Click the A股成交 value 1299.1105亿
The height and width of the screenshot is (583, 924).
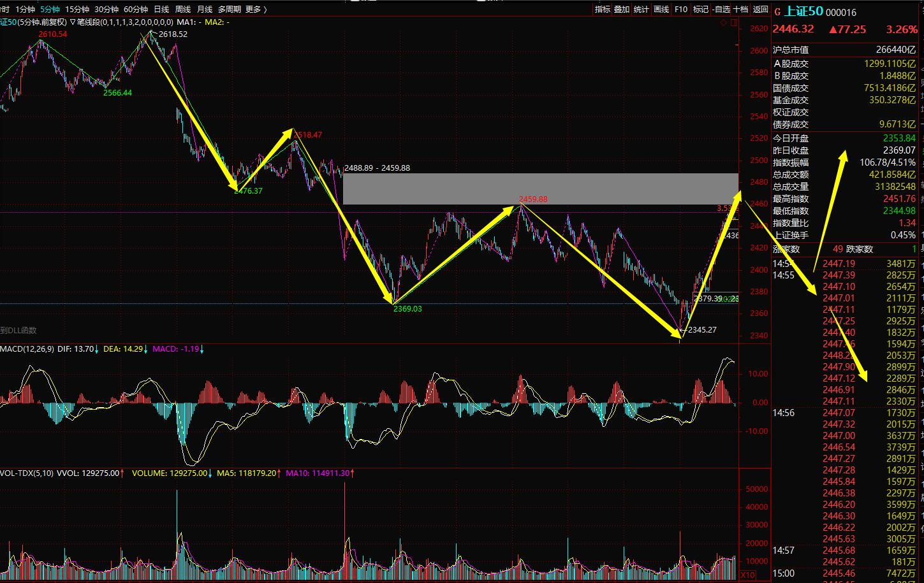click(890, 64)
